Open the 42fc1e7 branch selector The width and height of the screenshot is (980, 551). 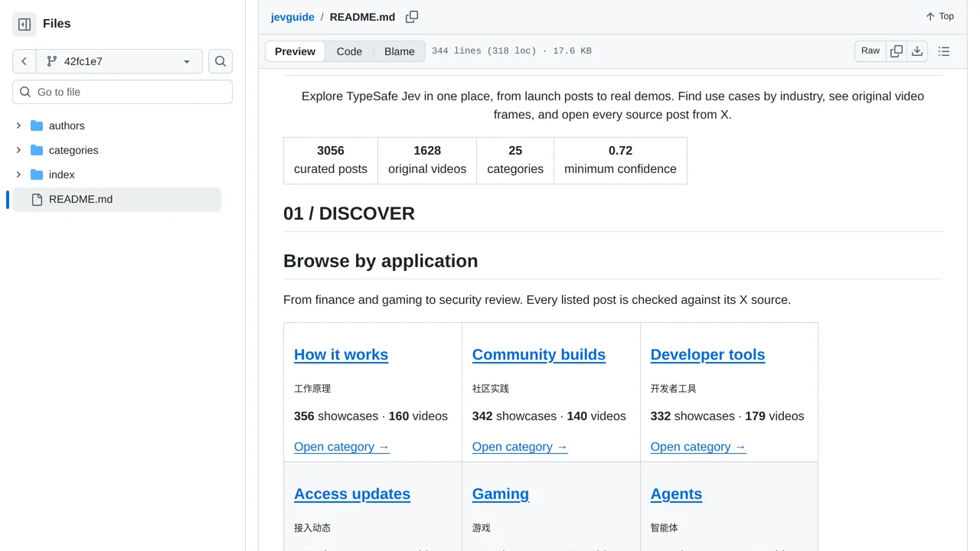pyautogui.click(x=119, y=61)
